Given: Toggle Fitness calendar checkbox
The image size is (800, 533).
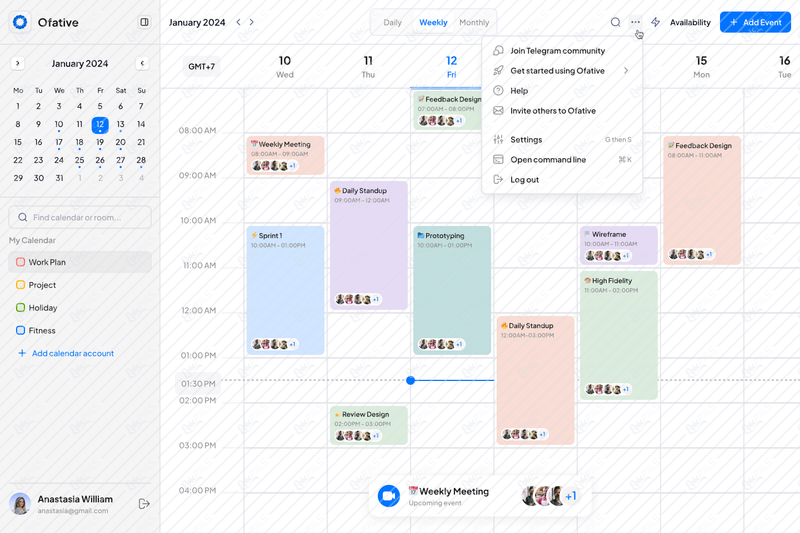Looking at the screenshot, I should [x=20, y=330].
